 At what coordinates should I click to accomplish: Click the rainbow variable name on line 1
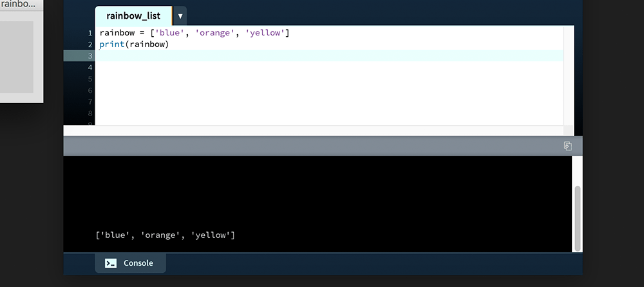coord(117,33)
